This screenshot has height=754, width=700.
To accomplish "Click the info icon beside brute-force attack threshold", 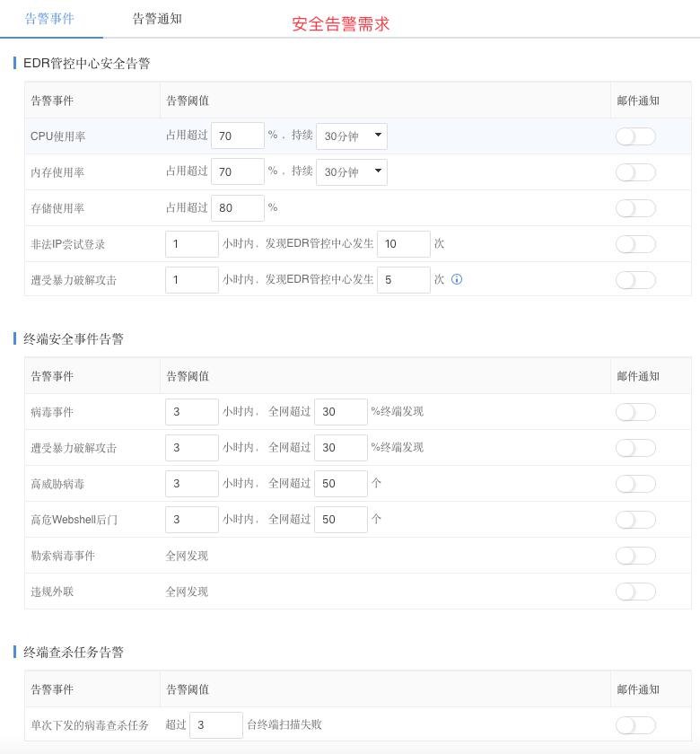I will (457, 279).
